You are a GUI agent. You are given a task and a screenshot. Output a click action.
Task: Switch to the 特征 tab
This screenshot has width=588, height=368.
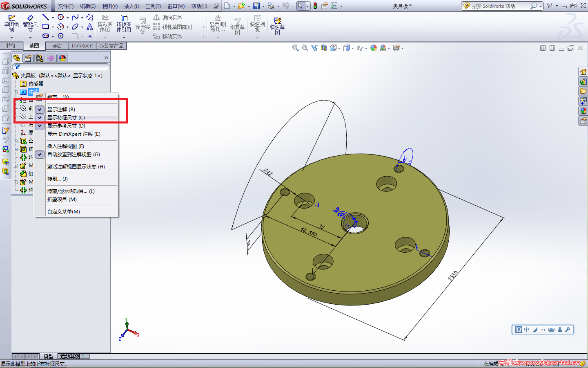pyautogui.click(x=11, y=46)
